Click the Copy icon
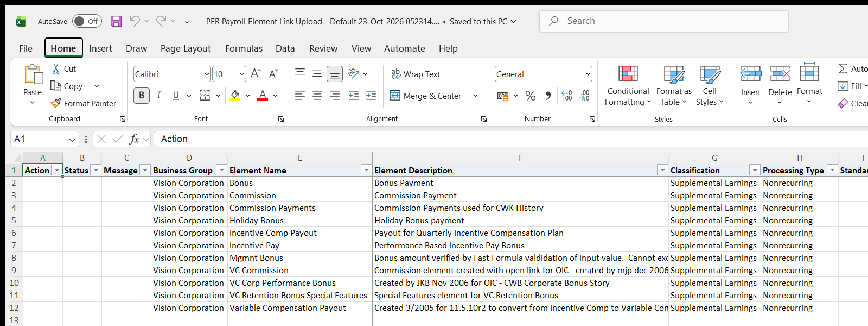This screenshot has width=868, height=326. (55, 86)
